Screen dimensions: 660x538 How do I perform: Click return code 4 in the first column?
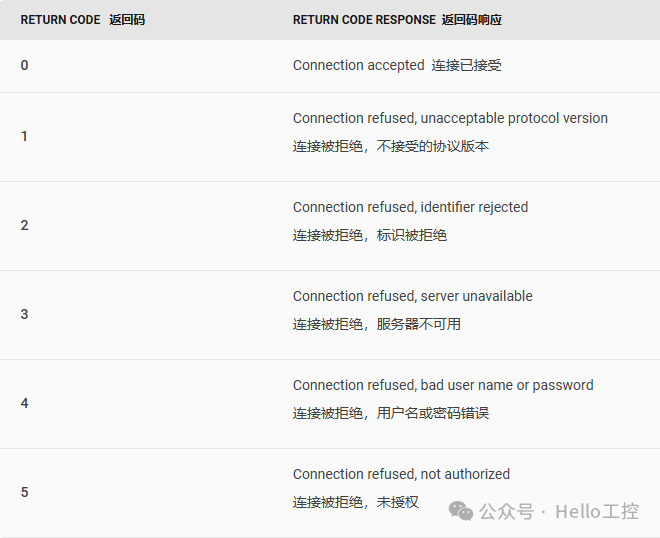pos(25,403)
